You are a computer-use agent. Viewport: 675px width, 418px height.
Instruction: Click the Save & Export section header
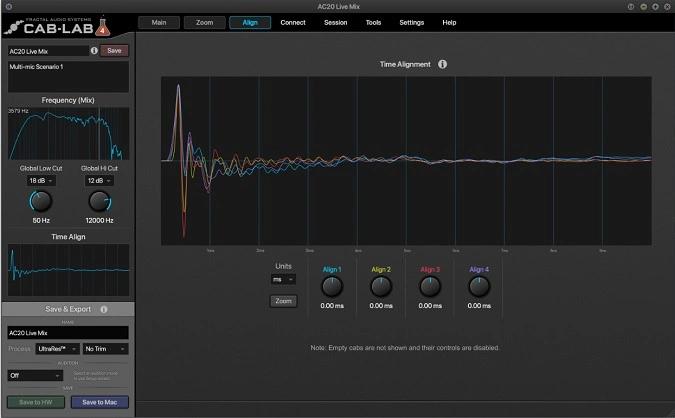pos(68,309)
